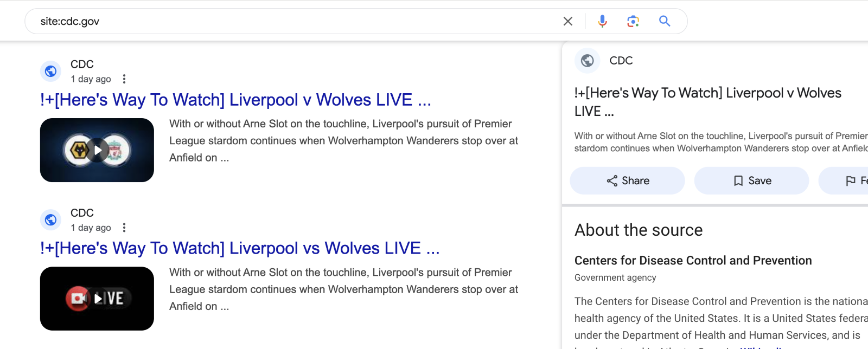Click the Share button in the side panel

pyautogui.click(x=627, y=180)
